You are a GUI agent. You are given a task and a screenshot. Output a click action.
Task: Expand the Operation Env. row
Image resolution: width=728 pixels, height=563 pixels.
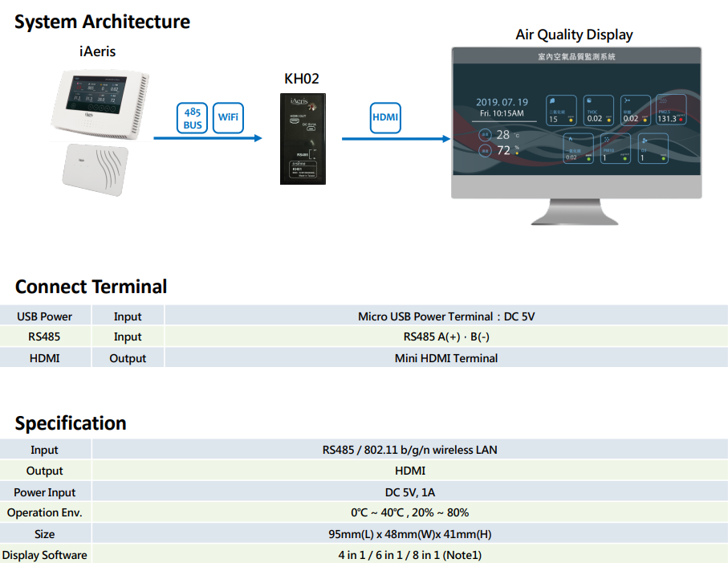tap(45, 512)
